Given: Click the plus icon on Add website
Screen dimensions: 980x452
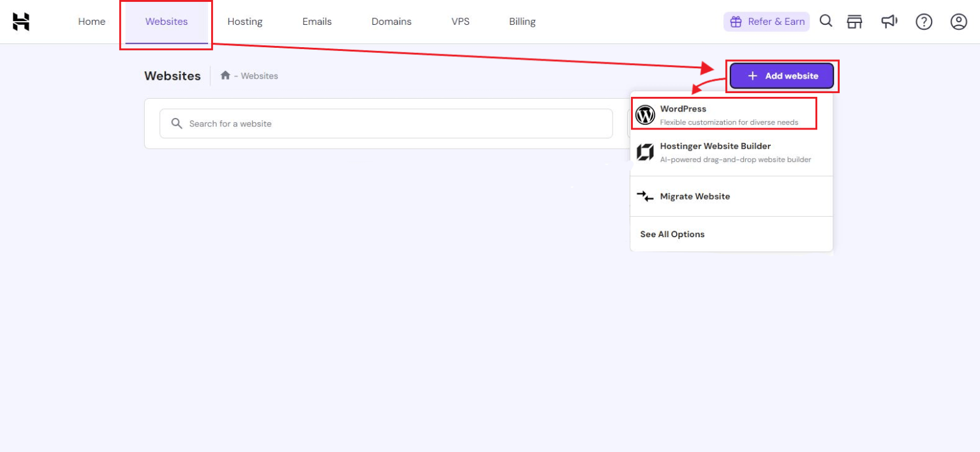Looking at the screenshot, I should point(753,76).
